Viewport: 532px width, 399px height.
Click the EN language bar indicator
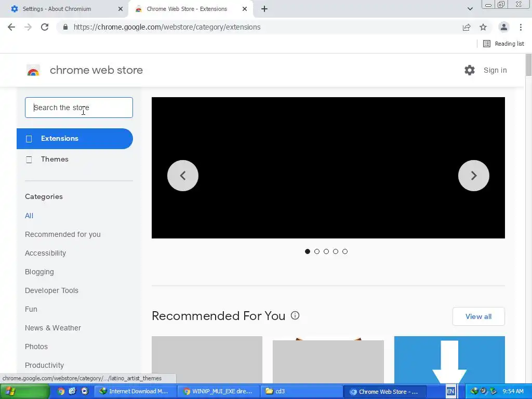[x=450, y=392]
